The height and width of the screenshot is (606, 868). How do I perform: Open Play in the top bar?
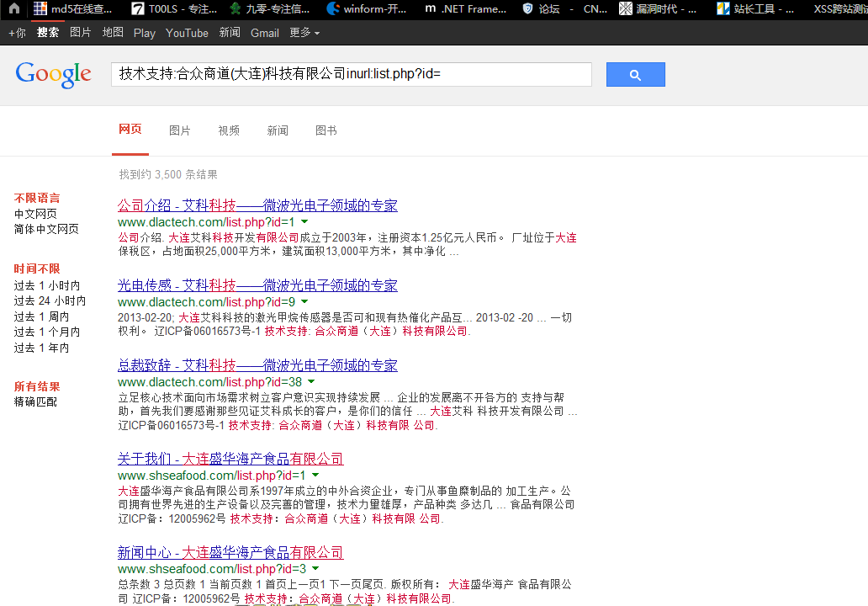pos(145,33)
